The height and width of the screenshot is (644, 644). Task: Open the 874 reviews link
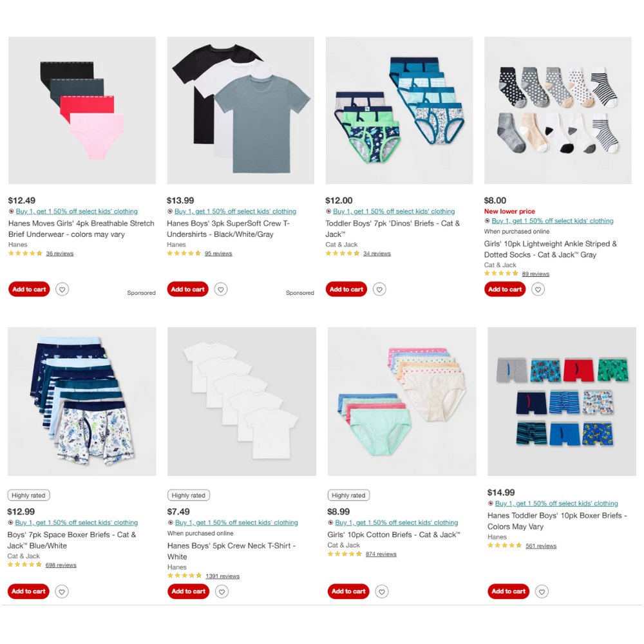click(381, 554)
